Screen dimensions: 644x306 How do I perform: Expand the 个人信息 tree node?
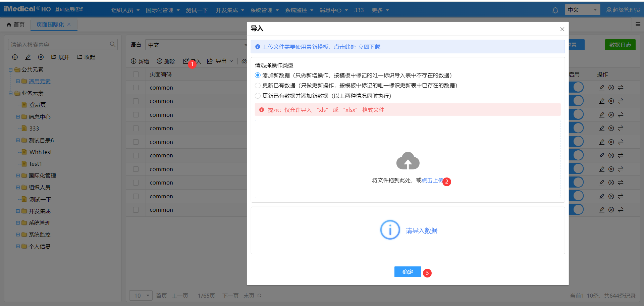[18, 246]
